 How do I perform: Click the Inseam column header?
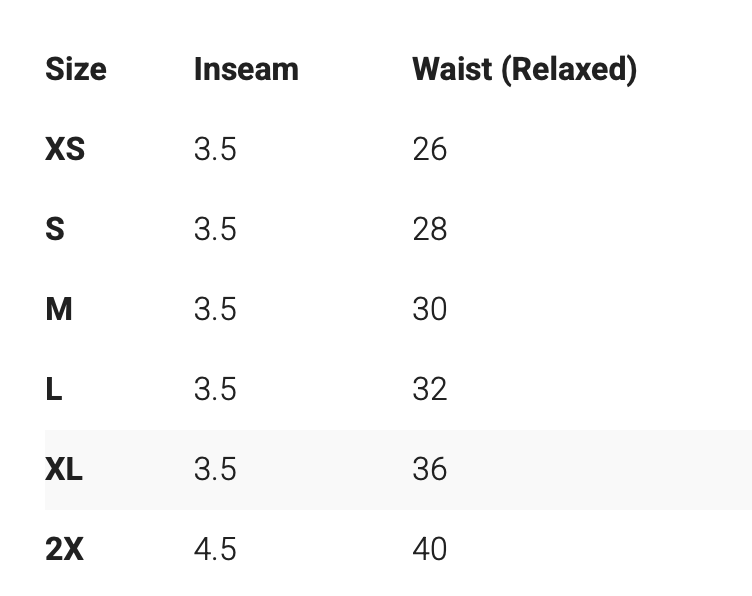(x=246, y=69)
